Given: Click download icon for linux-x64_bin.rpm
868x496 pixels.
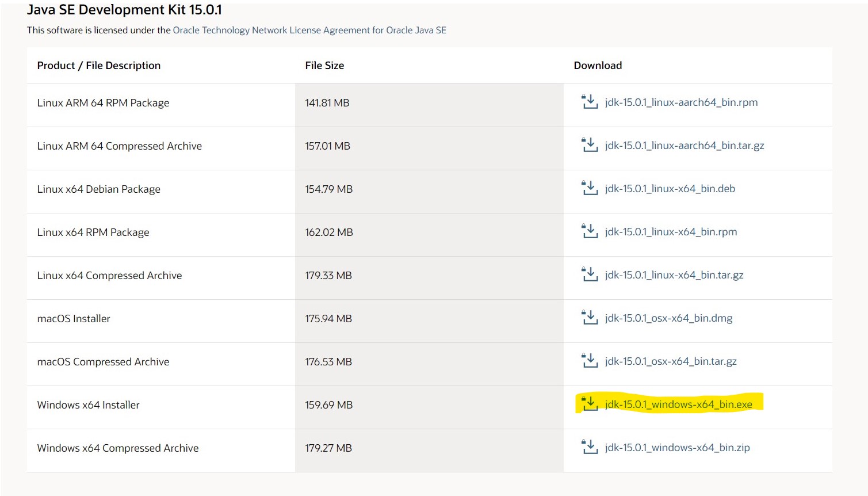Looking at the screenshot, I should [590, 231].
